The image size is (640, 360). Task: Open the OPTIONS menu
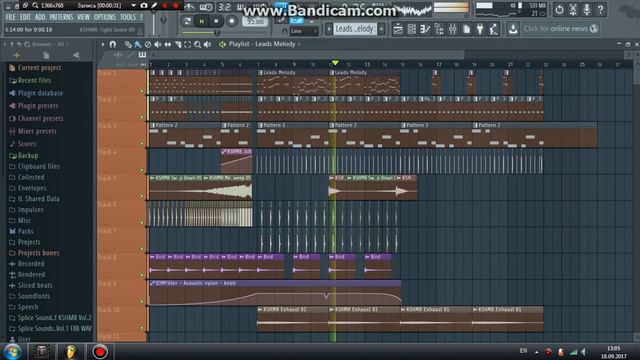(x=105, y=17)
